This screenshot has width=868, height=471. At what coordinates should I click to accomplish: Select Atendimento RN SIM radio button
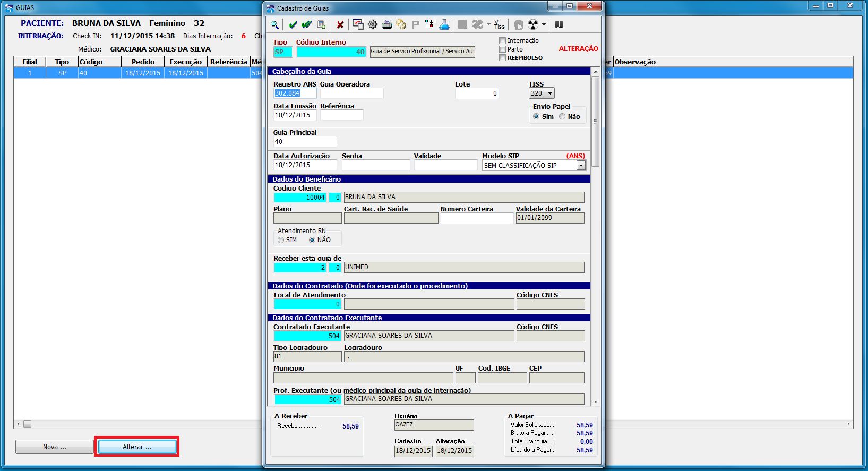click(281, 240)
